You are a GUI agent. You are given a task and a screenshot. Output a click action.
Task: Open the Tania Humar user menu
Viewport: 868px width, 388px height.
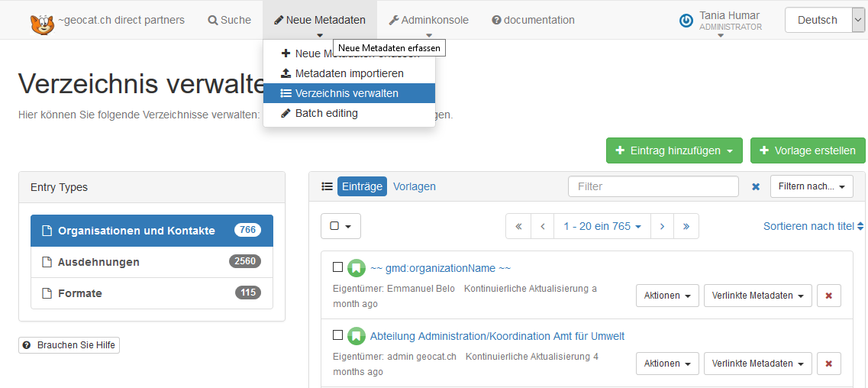pos(721,21)
